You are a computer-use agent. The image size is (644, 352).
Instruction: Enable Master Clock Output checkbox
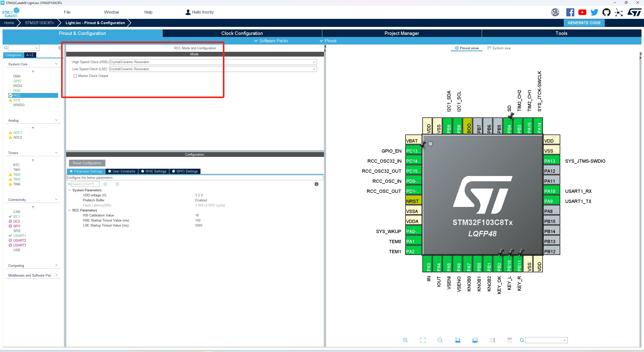click(x=75, y=76)
